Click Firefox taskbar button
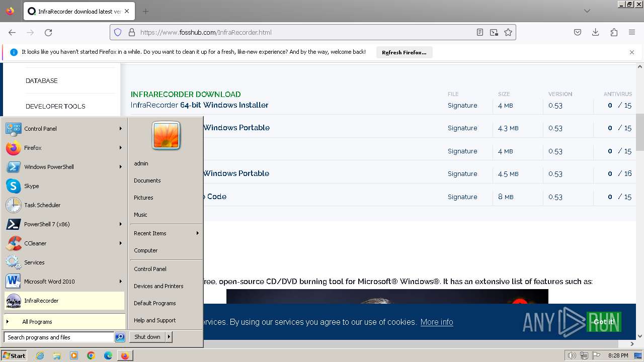The width and height of the screenshot is (644, 362). [125, 355]
